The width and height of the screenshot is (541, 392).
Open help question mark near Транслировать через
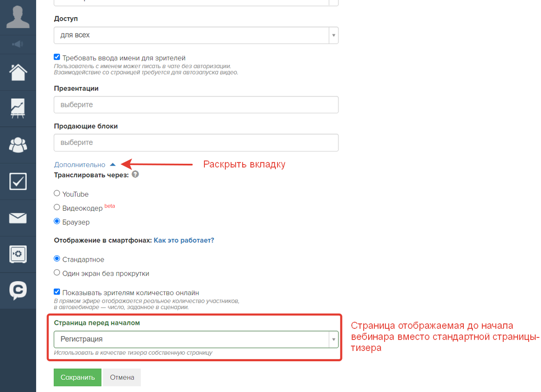tap(135, 174)
